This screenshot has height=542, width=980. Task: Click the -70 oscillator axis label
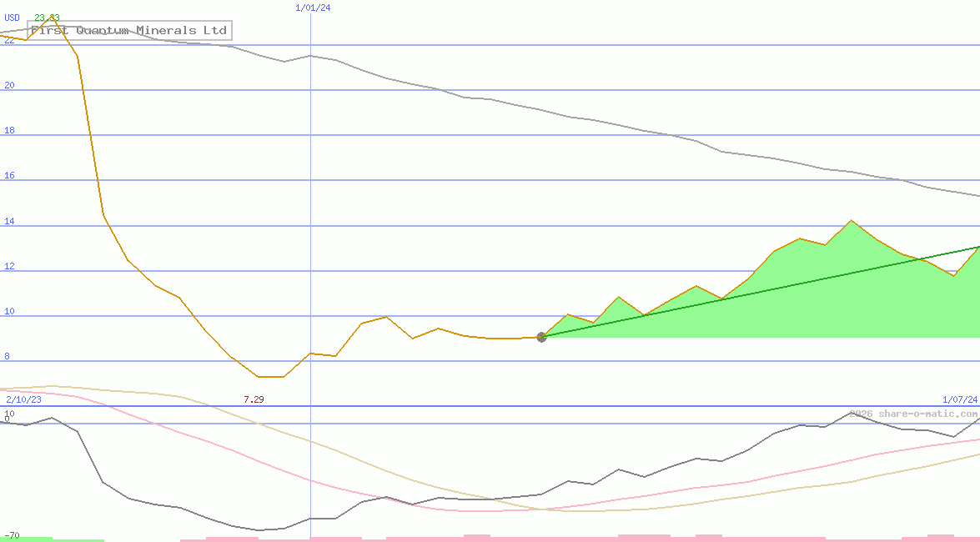click(12, 536)
